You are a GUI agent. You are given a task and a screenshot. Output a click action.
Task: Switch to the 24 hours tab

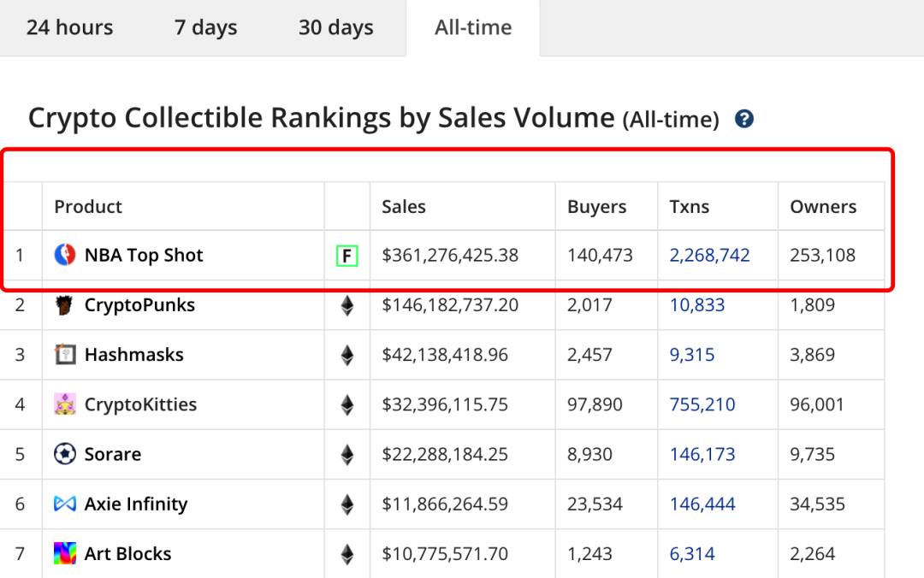point(69,27)
